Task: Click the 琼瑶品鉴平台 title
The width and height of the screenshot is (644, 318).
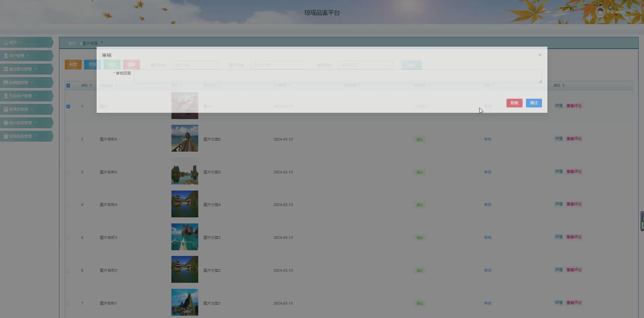Action: point(322,13)
